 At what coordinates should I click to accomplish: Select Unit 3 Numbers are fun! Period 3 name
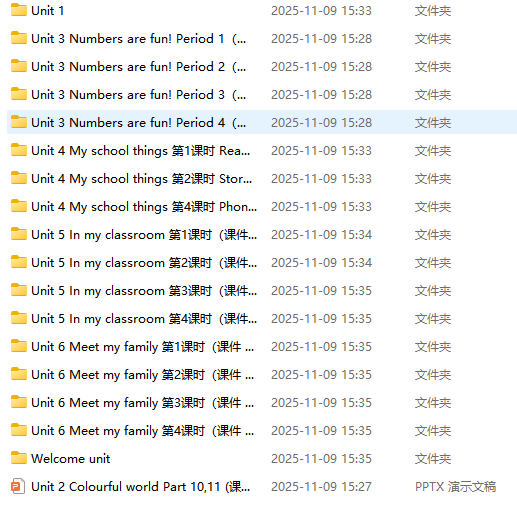(139, 95)
